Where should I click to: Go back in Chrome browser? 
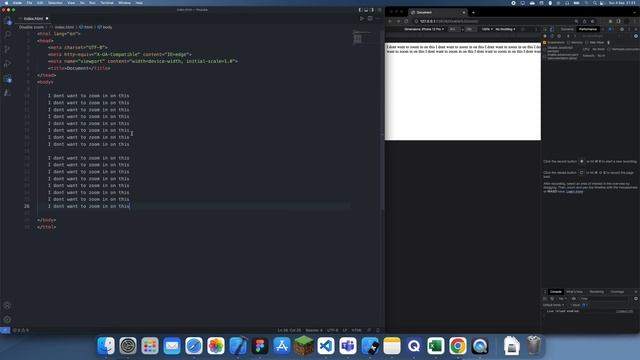390,21
